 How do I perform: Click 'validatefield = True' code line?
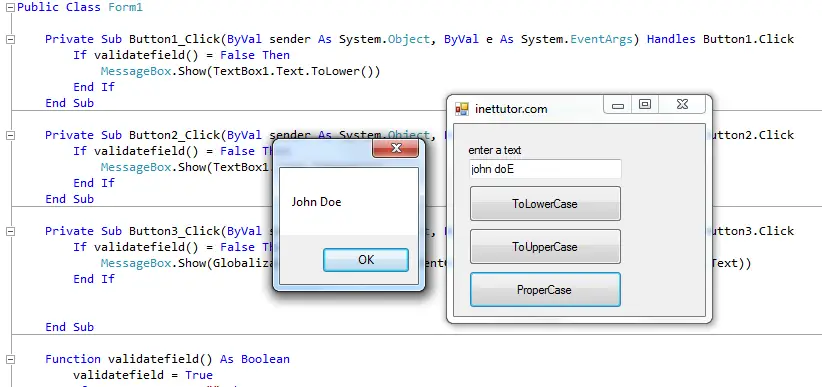pyautogui.click(x=143, y=375)
